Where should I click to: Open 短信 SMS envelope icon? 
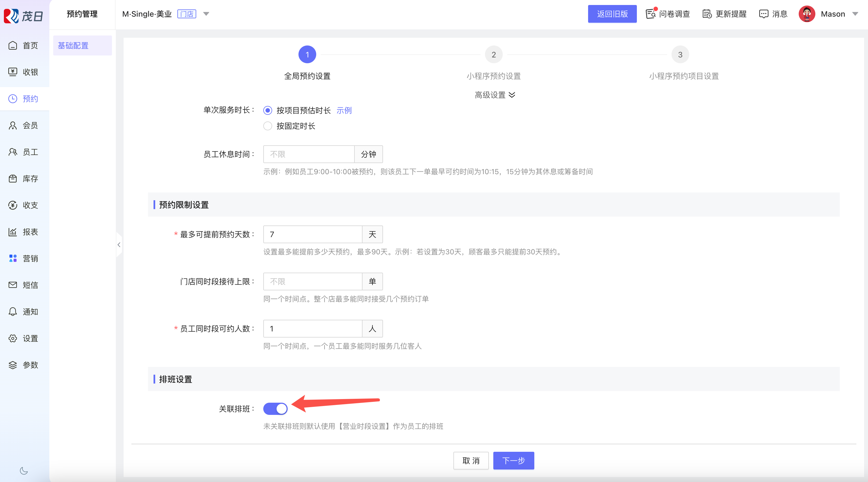13,285
